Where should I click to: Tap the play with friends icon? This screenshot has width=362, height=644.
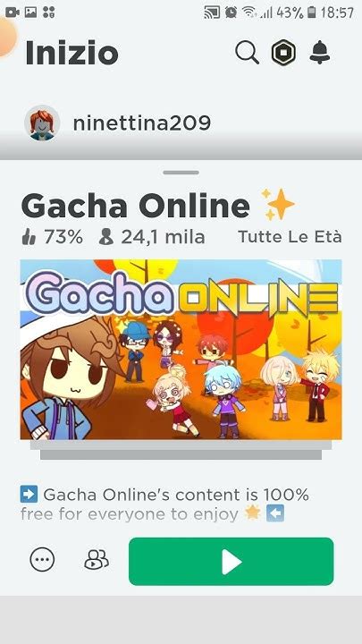click(x=97, y=559)
